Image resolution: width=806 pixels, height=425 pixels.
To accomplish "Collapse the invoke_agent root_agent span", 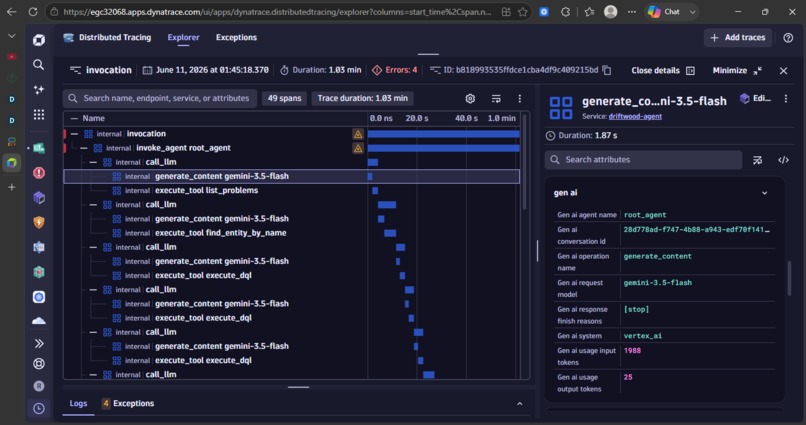I will [84, 148].
